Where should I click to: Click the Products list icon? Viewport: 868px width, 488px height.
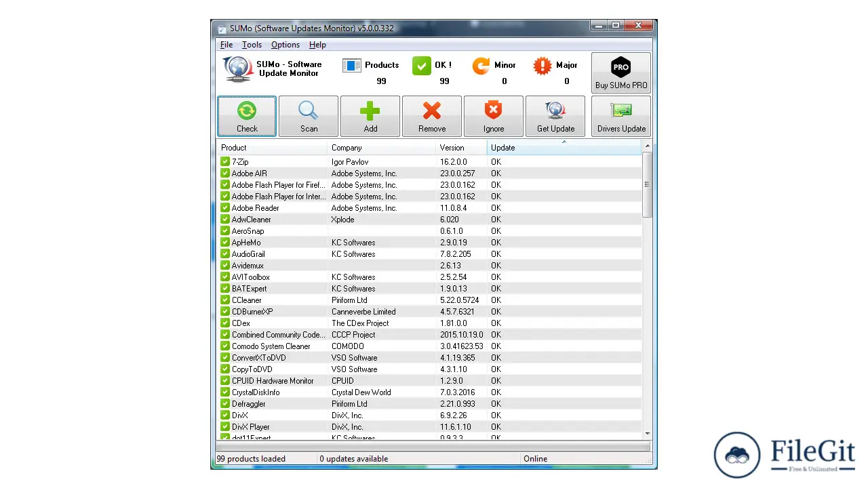tap(352, 65)
